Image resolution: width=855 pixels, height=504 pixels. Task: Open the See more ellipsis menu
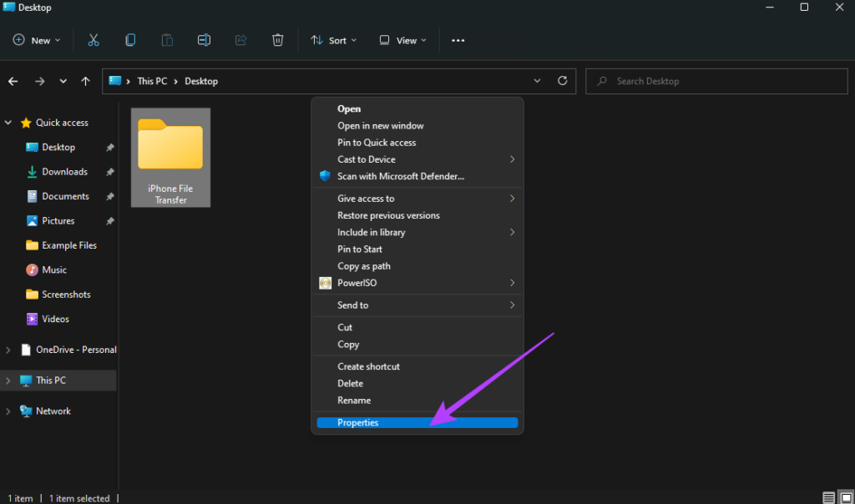458,40
